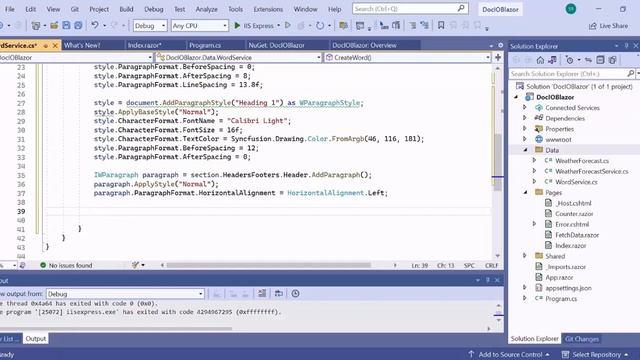
Task: Open DocIOBlazor.Data.WordService type dropdown
Action: [x=239, y=58]
